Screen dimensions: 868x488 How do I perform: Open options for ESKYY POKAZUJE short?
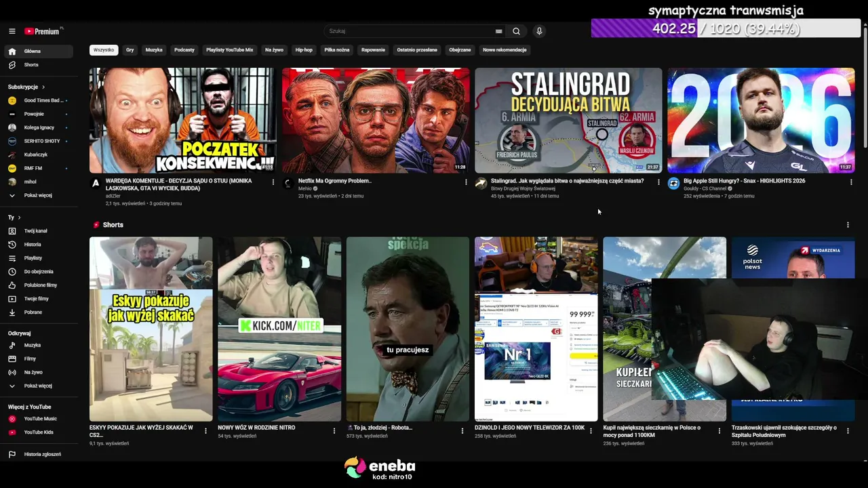point(205,431)
